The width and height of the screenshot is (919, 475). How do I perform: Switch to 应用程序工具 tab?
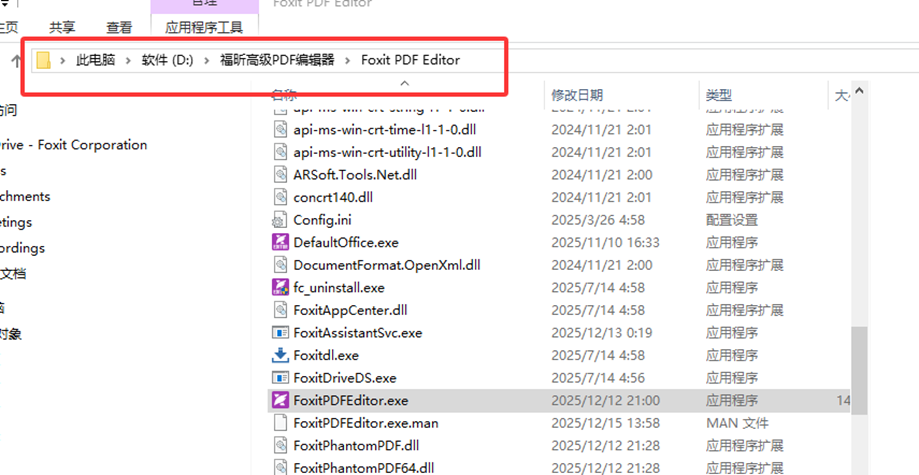point(204,27)
